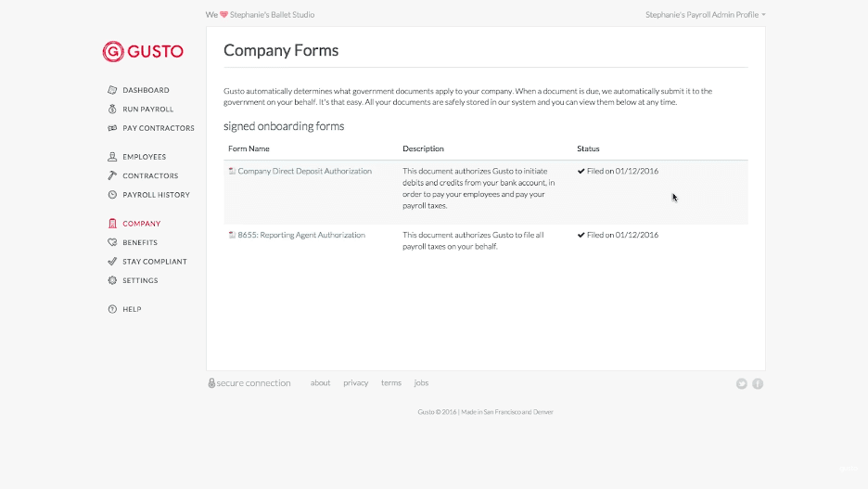Select Pay Contractors menu item
This screenshot has width=868, height=490.
click(159, 128)
